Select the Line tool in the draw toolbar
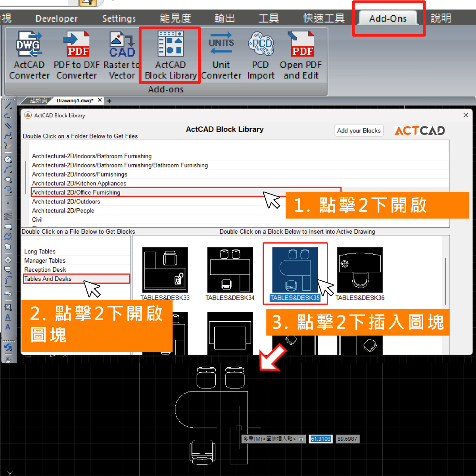The height and width of the screenshot is (476, 476). 8,106
